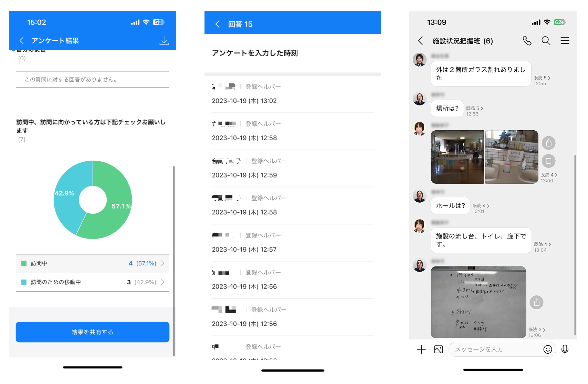Screen dimensions: 588x384
Task: Go back from アンケート結果 screen
Action: pyautogui.click(x=22, y=41)
